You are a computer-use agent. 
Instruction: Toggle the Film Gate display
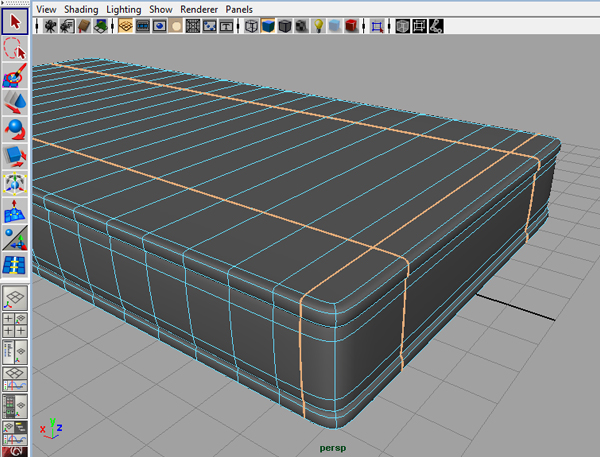click(142, 26)
